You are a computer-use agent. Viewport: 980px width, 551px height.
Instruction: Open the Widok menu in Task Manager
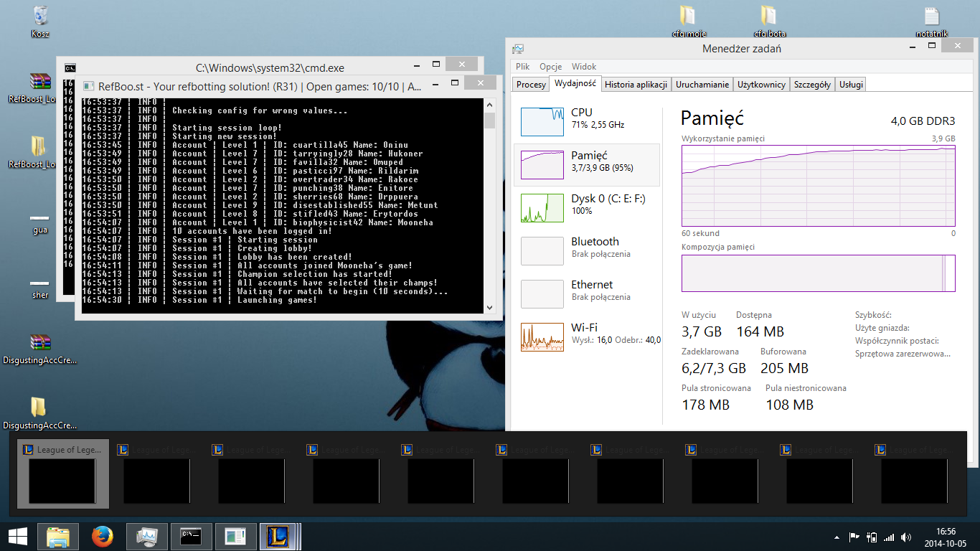[x=584, y=66]
